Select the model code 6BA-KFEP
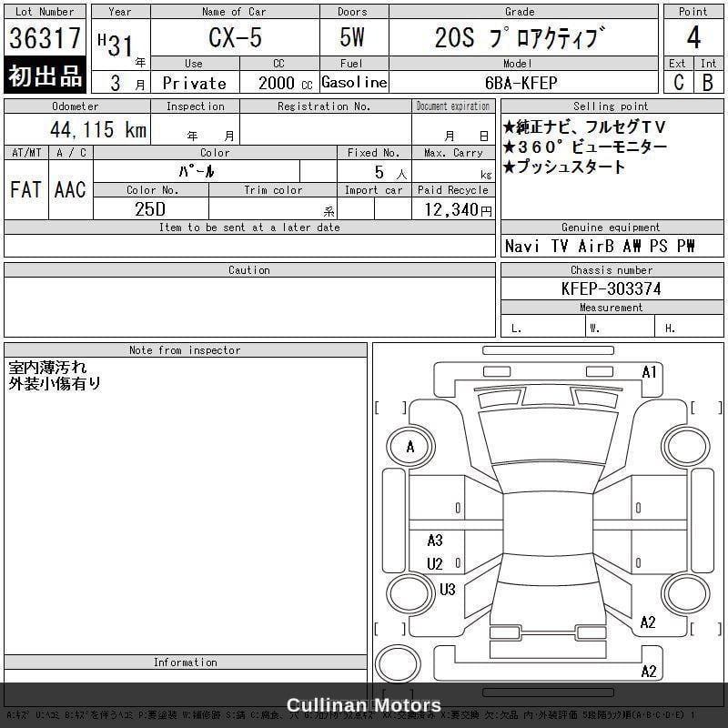 tap(521, 83)
